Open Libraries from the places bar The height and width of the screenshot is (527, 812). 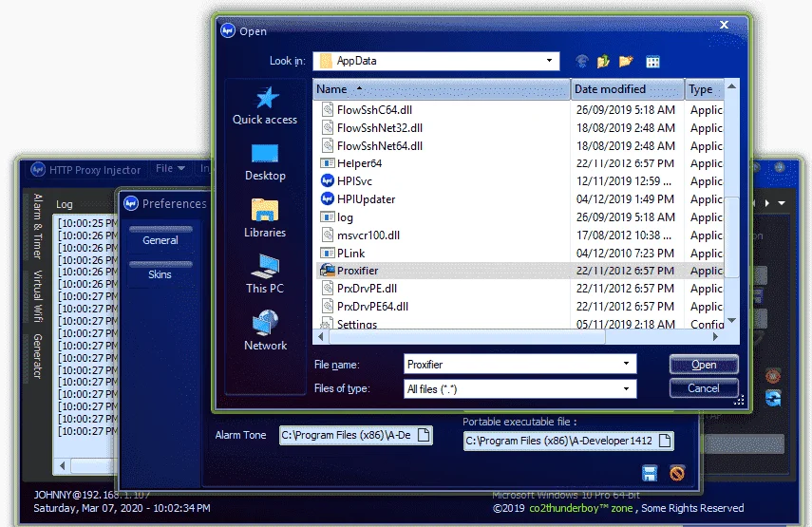265,218
